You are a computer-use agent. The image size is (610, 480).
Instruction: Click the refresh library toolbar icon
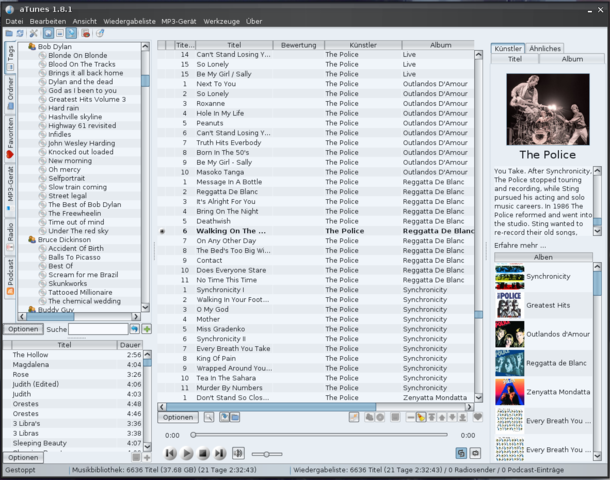click(20, 34)
